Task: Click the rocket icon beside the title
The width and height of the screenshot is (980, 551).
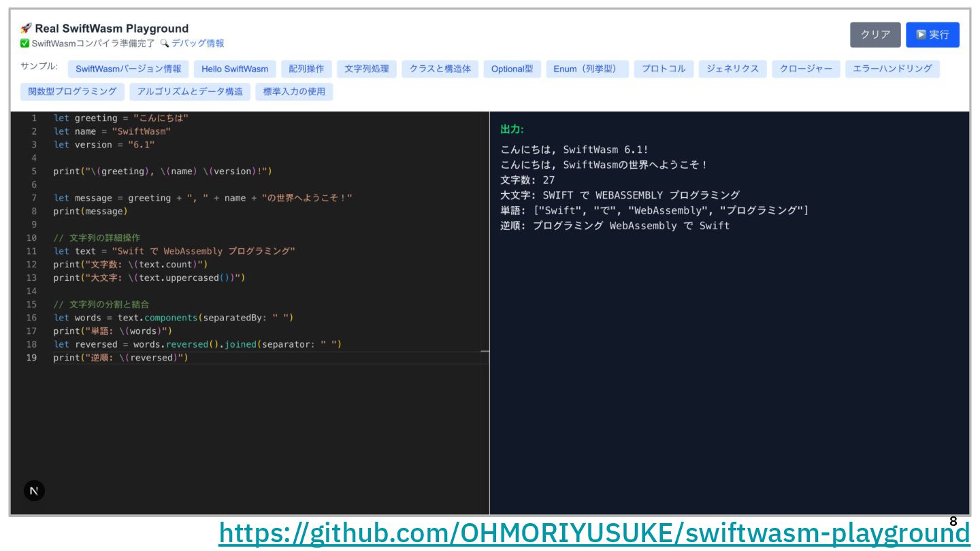Action: pos(26,29)
